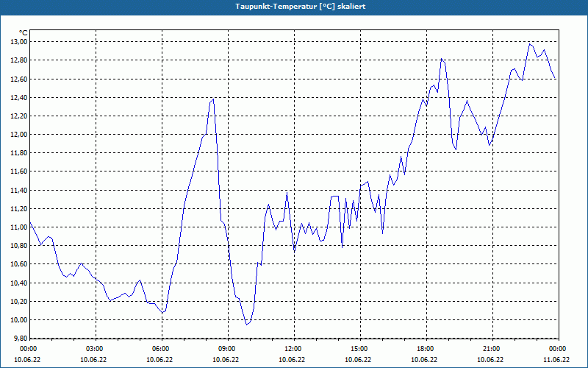The image size is (588, 368).
Task: Select the 10.06.22 date under 18:00
Action: [424, 360]
